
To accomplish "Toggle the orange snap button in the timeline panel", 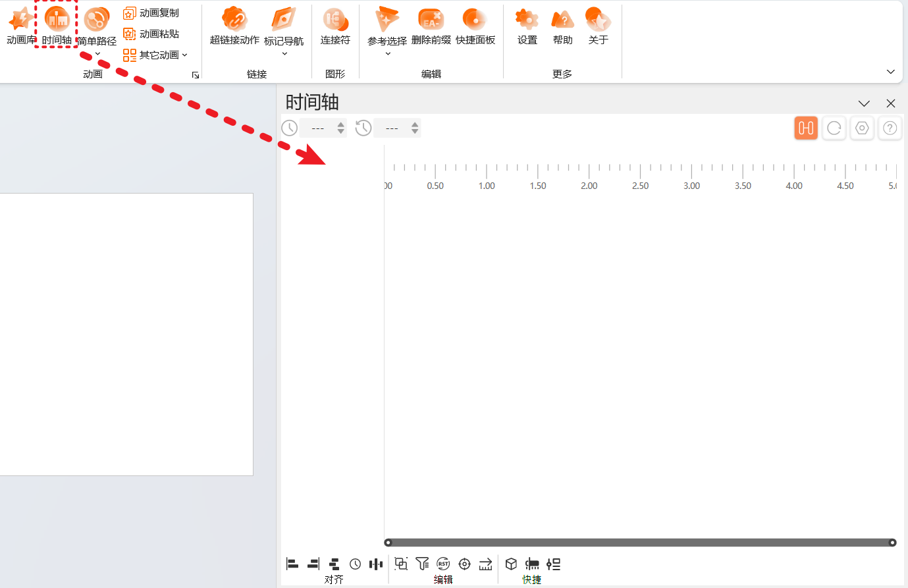I will [806, 128].
